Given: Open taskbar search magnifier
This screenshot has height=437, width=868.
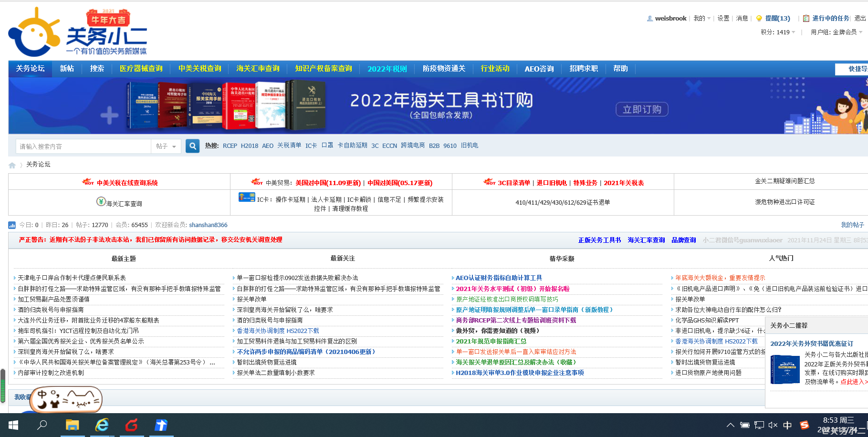Looking at the screenshot, I should coord(42,425).
